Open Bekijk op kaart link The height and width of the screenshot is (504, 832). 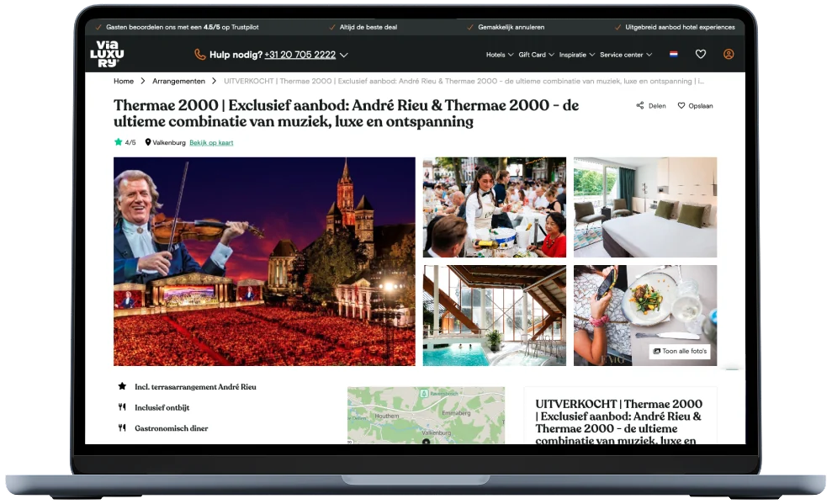point(211,143)
